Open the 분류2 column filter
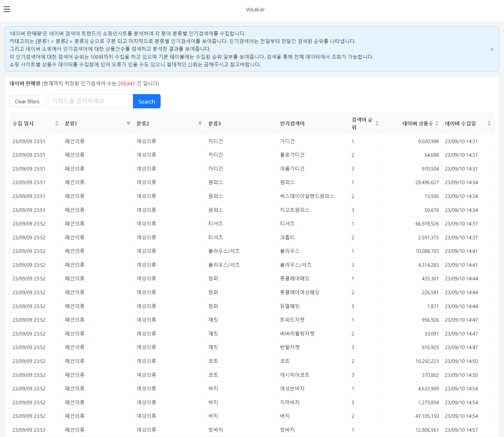The width and height of the screenshot is (504, 437). click(x=200, y=123)
